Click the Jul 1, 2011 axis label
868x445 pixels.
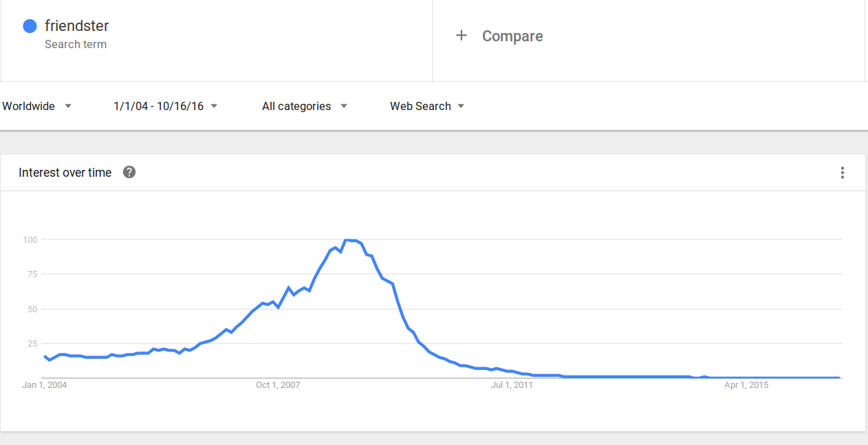512,385
